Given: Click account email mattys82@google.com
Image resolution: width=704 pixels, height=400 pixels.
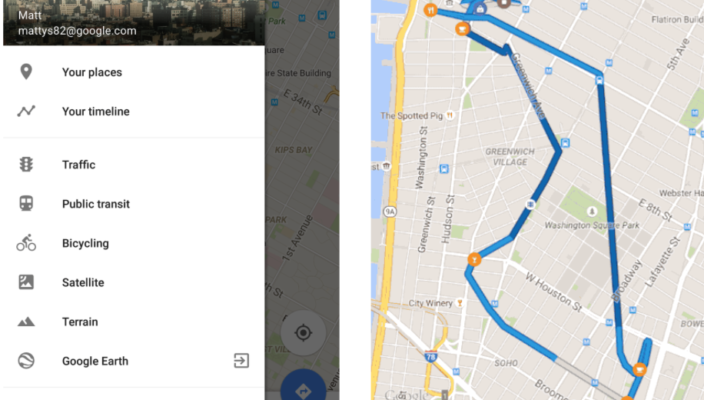Looking at the screenshot, I should click(x=77, y=31).
